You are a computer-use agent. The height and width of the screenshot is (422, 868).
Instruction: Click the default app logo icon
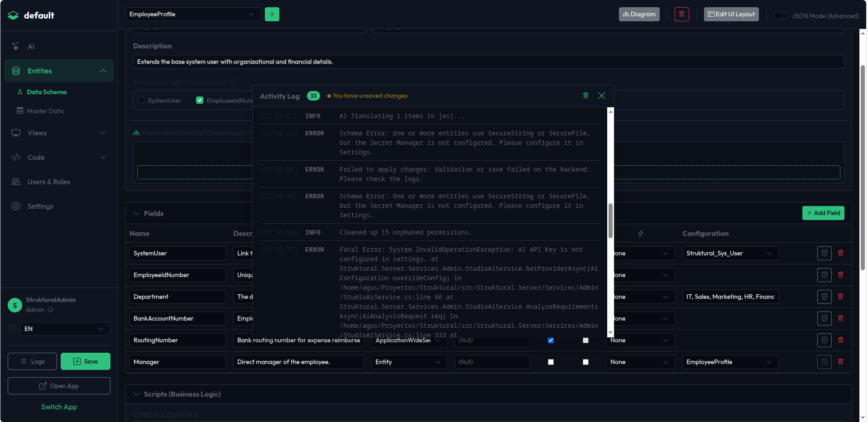click(x=13, y=15)
